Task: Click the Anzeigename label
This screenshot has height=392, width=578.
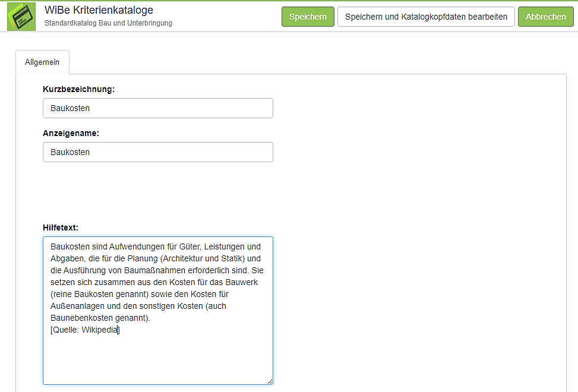Action: point(71,133)
